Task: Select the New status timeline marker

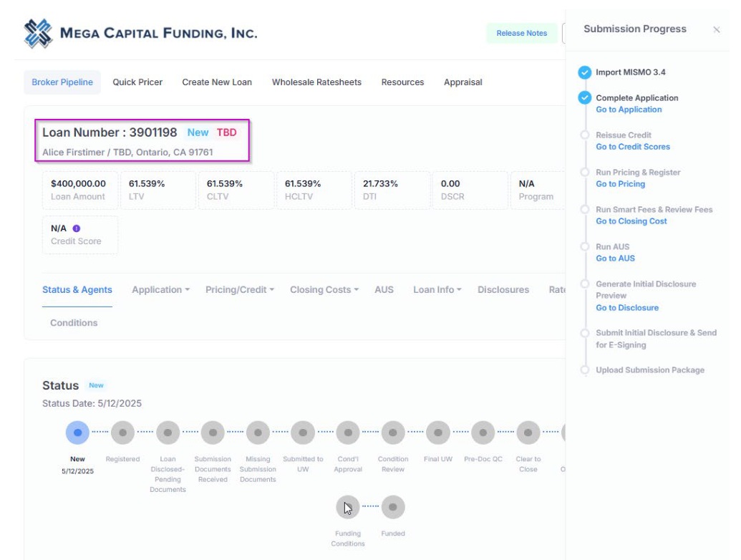Action: click(77, 433)
